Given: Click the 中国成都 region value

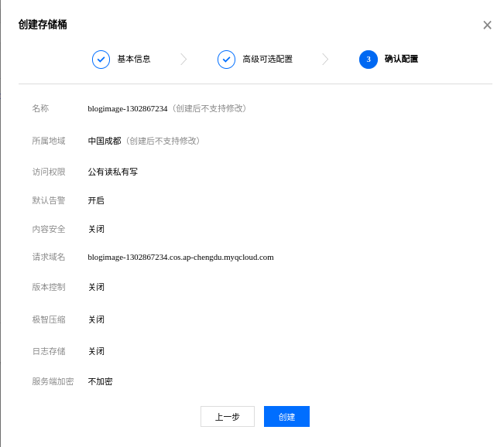Looking at the screenshot, I should point(106,142).
